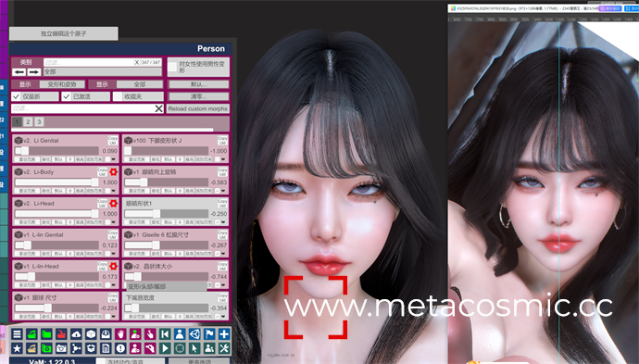The image size is (639, 364).
Task: Click the Li-Head morph slider
Action: coord(56,214)
